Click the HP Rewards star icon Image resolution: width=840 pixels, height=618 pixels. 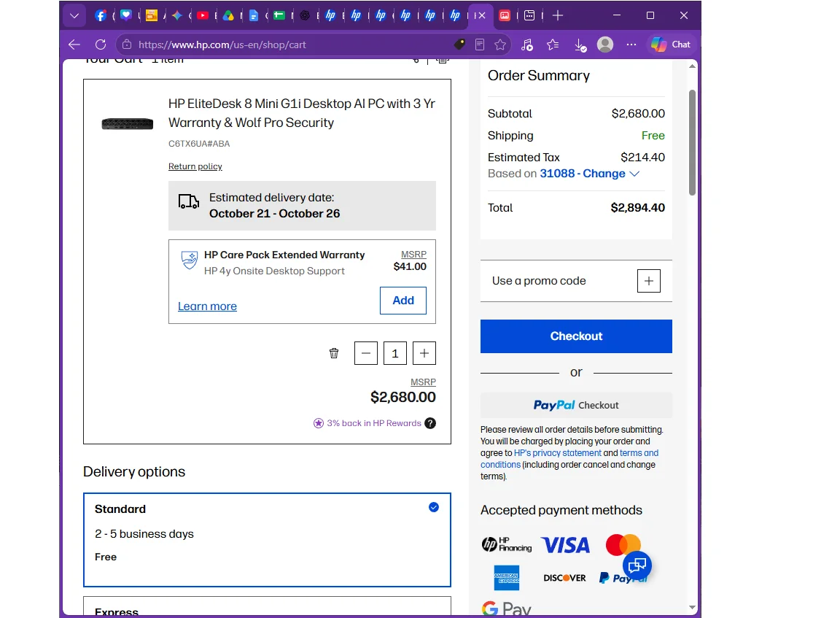pos(318,423)
